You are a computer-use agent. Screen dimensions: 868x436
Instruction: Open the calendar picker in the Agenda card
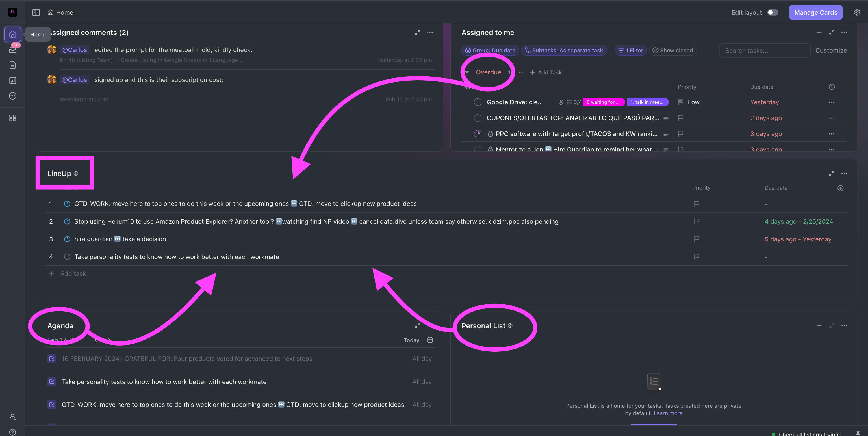[x=430, y=340]
